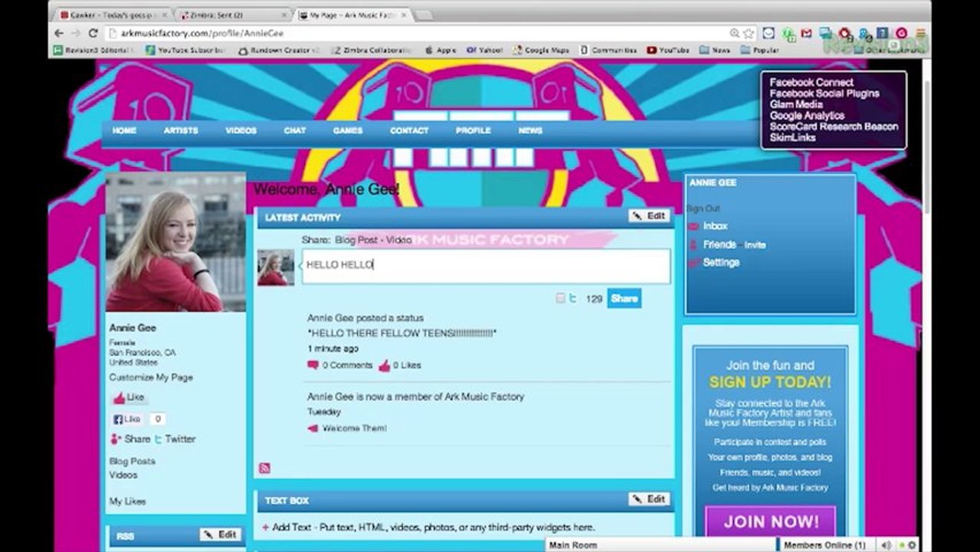The width and height of the screenshot is (980, 552).
Task: Click the Twitter icon in left sidebar
Action: click(x=158, y=439)
